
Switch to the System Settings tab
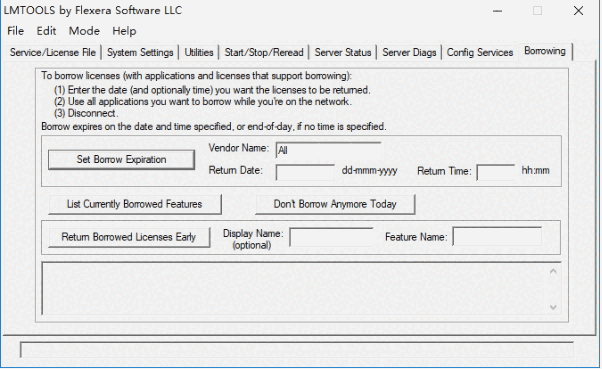pos(140,52)
